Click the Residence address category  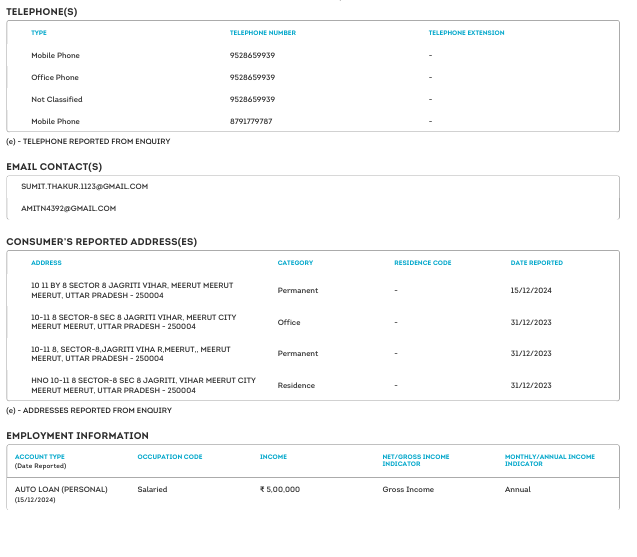(296, 385)
